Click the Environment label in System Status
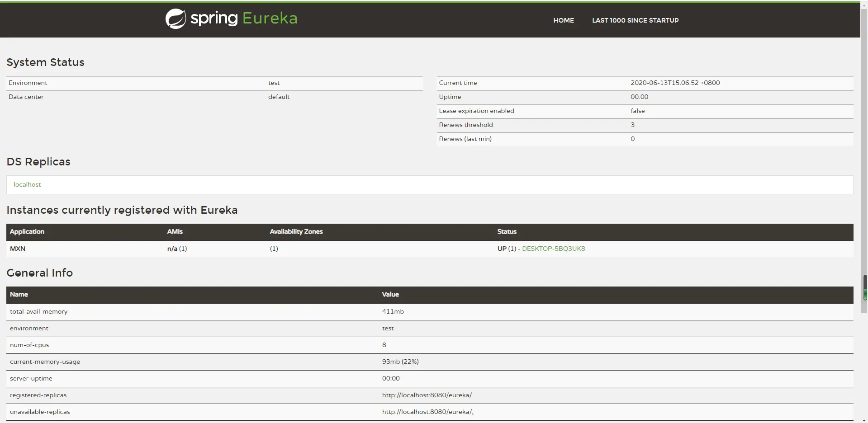The width and height of the screenshot is (868, 423). (x=28, y=83)
